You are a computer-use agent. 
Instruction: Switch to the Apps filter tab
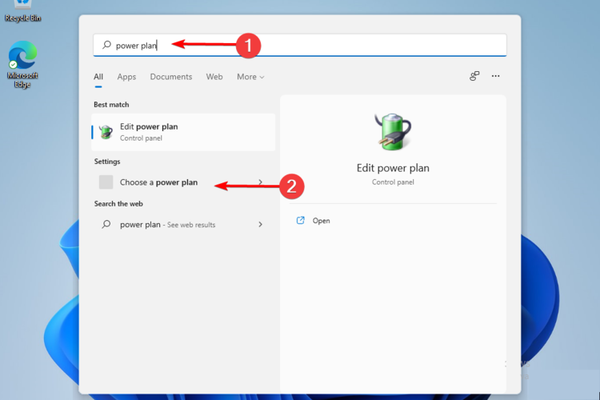(x=126, y=76)
